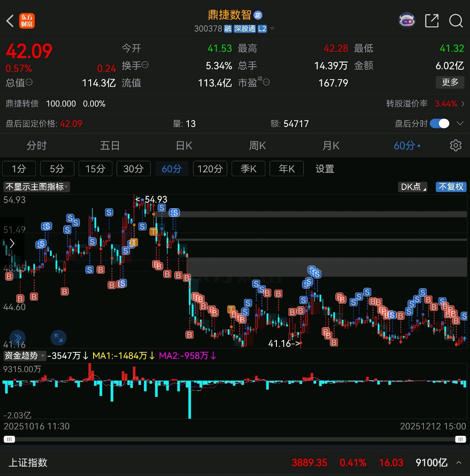Tap the double-chevron scroll-forward chart button
470x476 pixels.
tap(18, 338)
